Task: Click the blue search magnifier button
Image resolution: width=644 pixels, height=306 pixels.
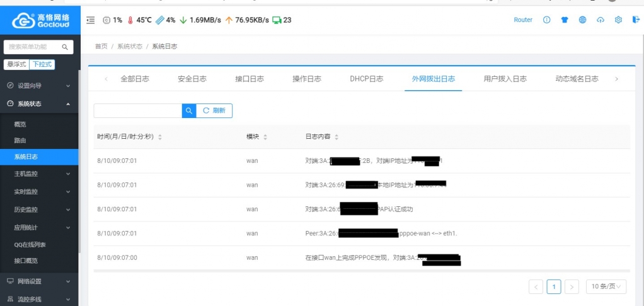Action: coord(189,110)
